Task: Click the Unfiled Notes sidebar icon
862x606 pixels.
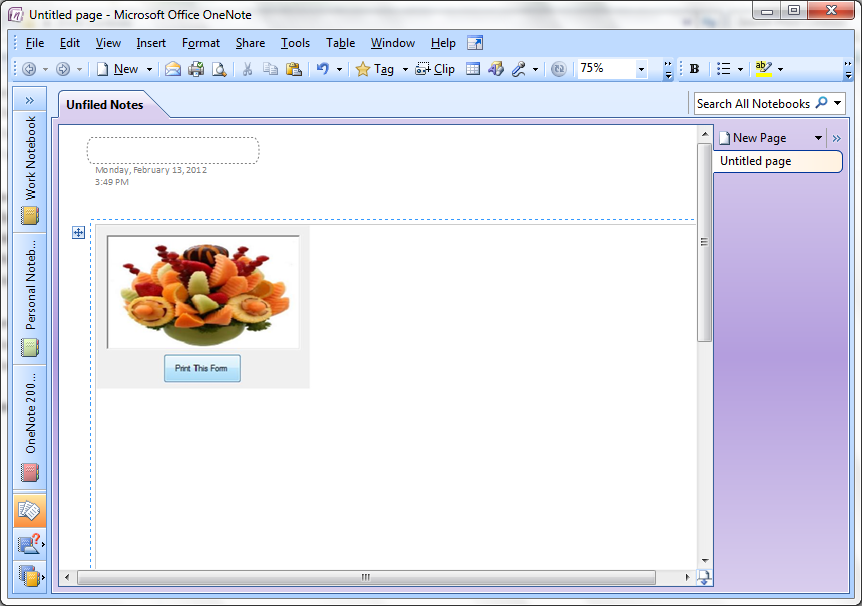Action: click(x=30, y=510)
